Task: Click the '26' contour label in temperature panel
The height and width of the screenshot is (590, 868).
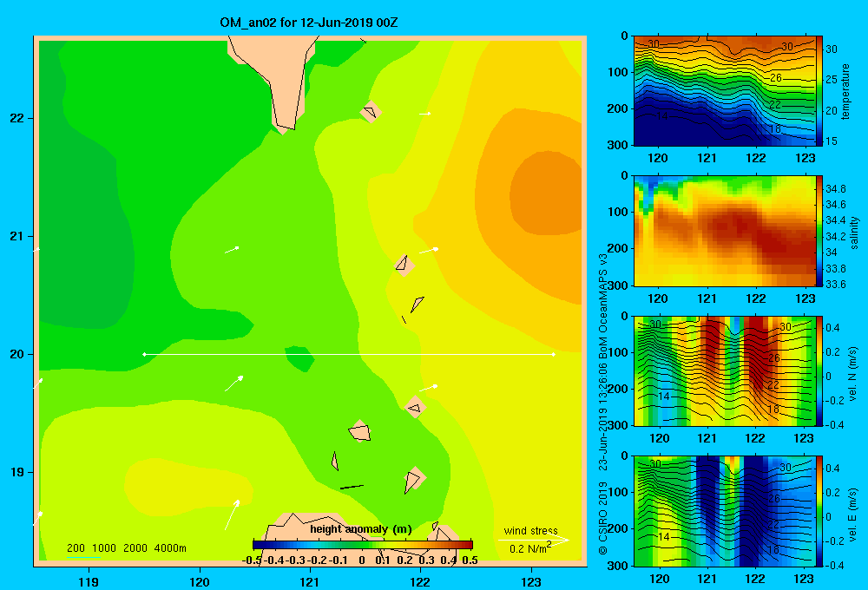Action: tap(776, 78)
